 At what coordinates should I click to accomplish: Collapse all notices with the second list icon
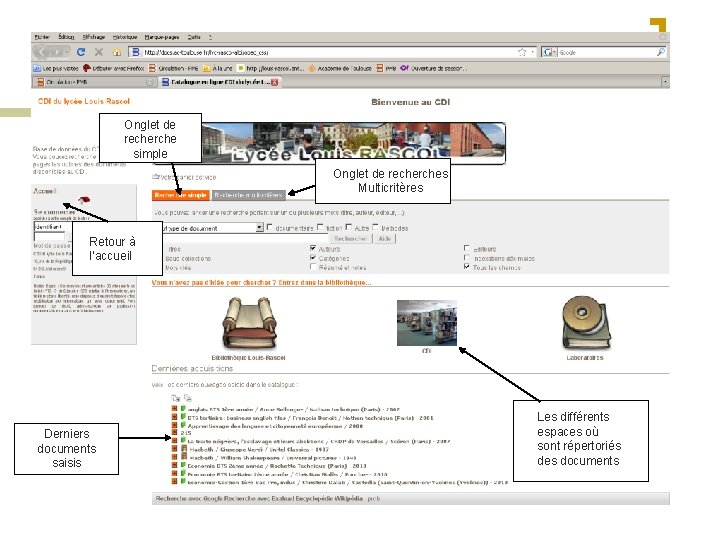point(188,398)
